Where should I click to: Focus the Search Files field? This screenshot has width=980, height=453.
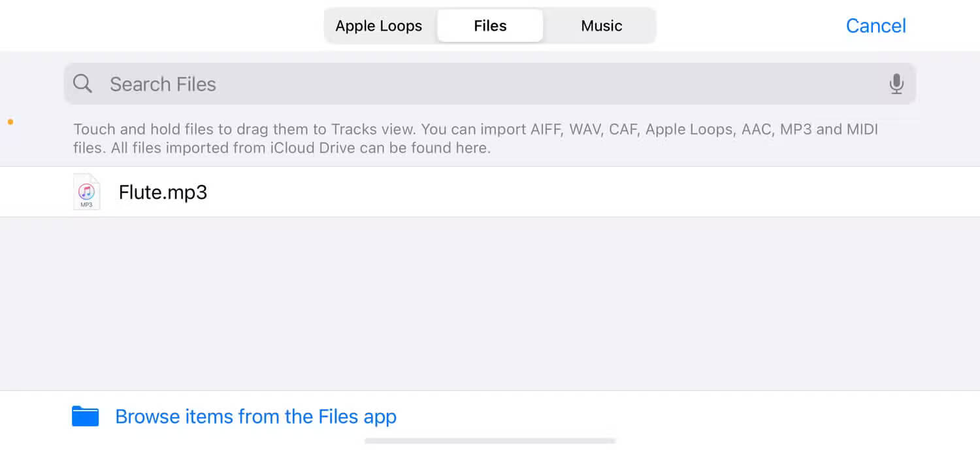coord(490,84)
